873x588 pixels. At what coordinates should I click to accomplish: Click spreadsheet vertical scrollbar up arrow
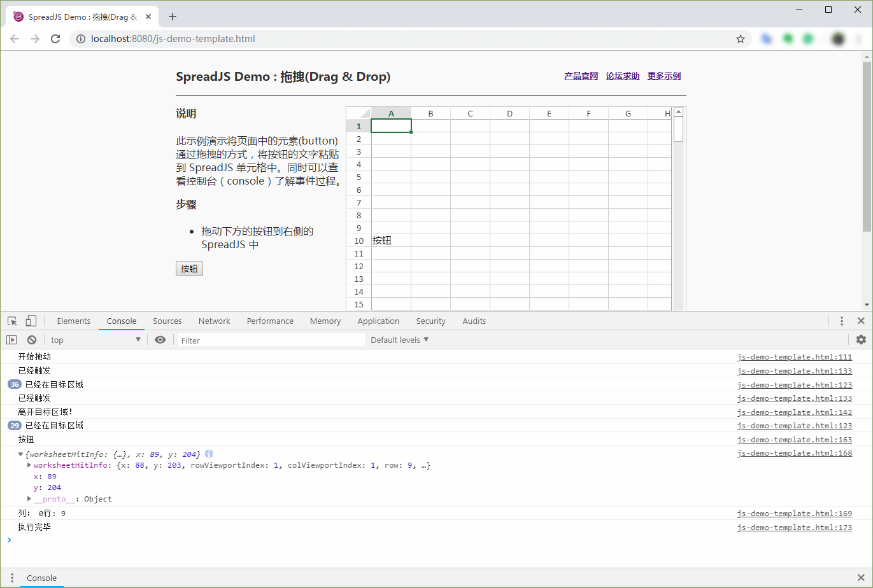point(679,112)
